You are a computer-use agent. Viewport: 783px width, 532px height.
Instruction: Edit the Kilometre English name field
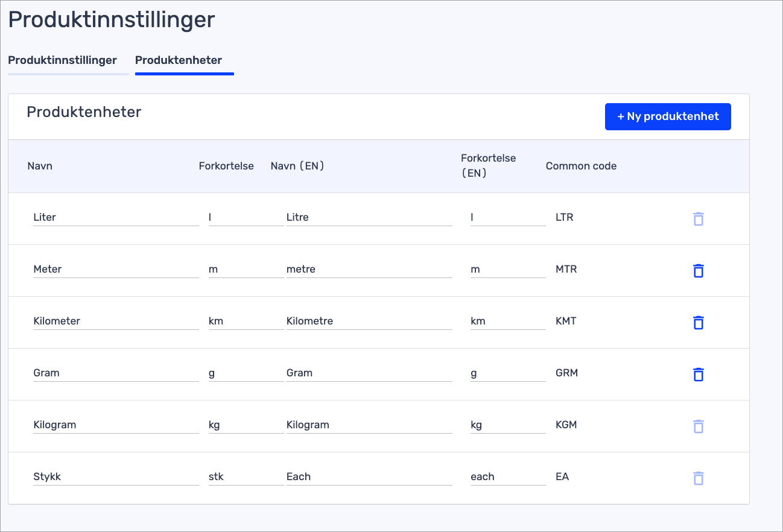369,321
